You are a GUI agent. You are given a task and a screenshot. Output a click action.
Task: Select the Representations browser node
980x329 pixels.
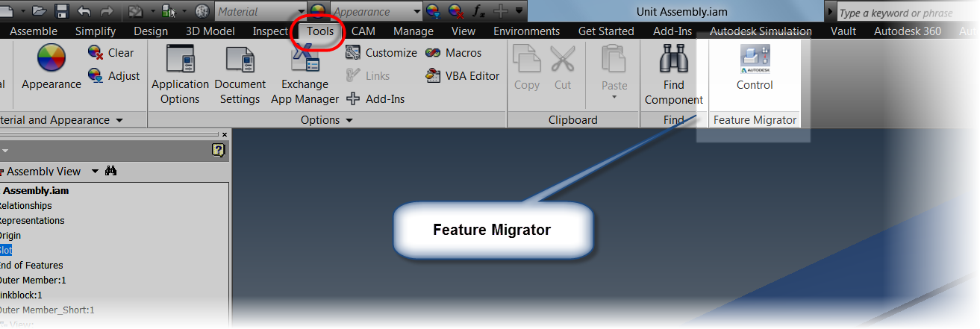[32, 220]
